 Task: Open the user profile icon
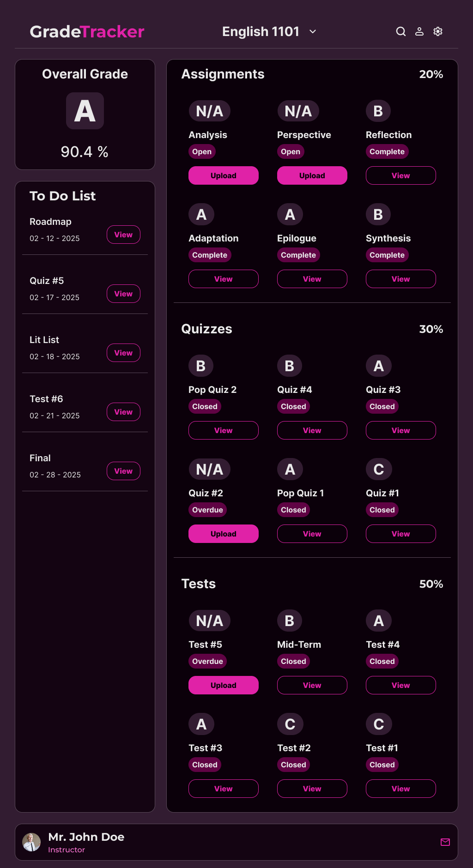(x=419, y=31)
